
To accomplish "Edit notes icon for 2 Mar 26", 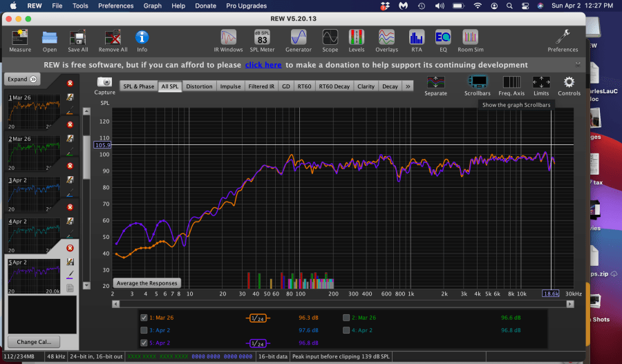I will tap(70, 138).
